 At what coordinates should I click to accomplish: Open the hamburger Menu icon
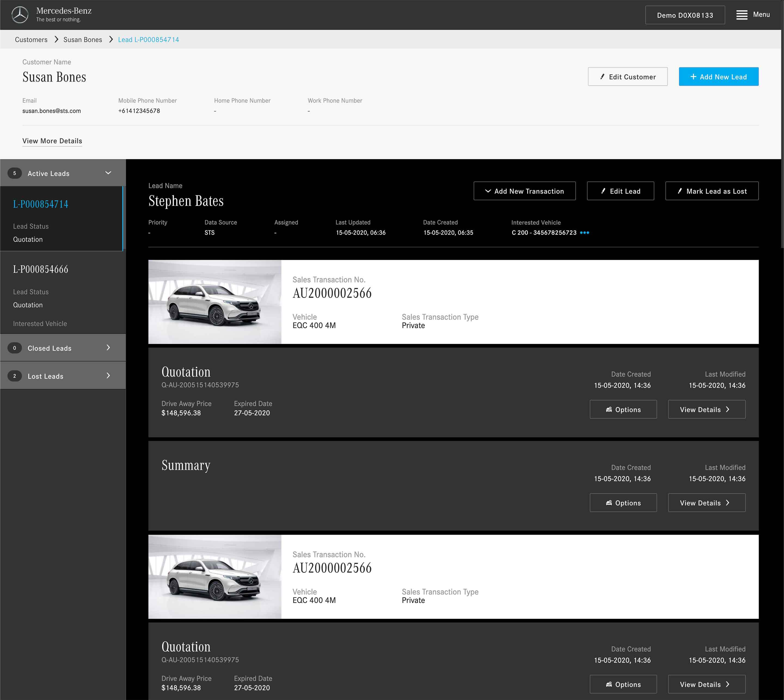pos(742,15)
